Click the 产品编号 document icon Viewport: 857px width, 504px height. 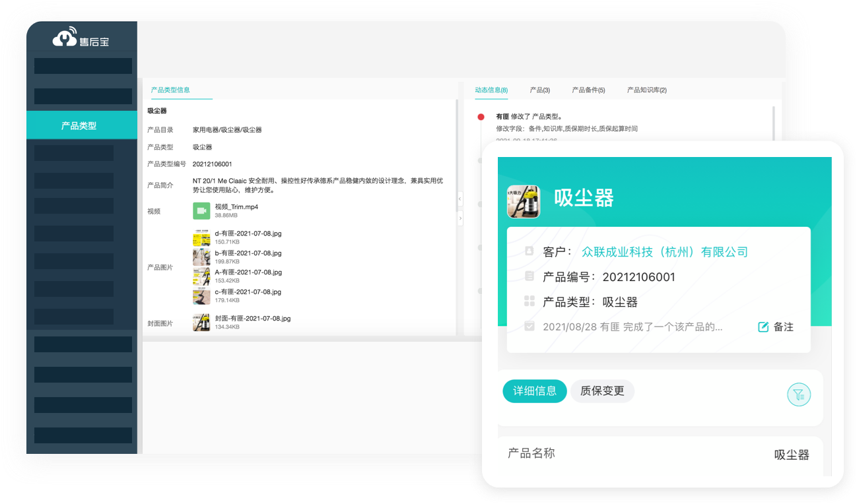pyautogui.click(x=530, y=276)
